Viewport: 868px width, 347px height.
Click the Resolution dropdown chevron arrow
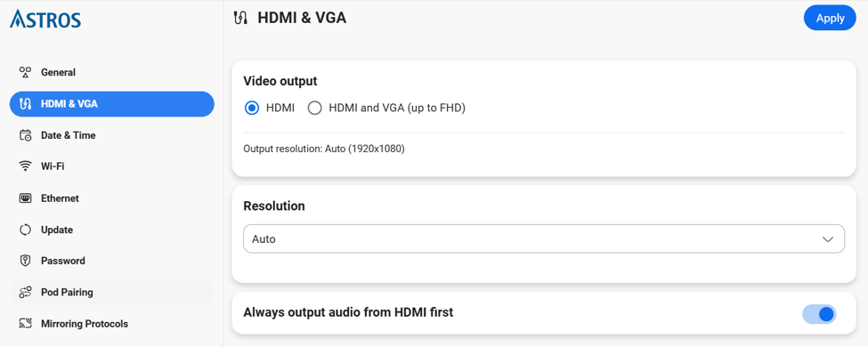(828, 239)
